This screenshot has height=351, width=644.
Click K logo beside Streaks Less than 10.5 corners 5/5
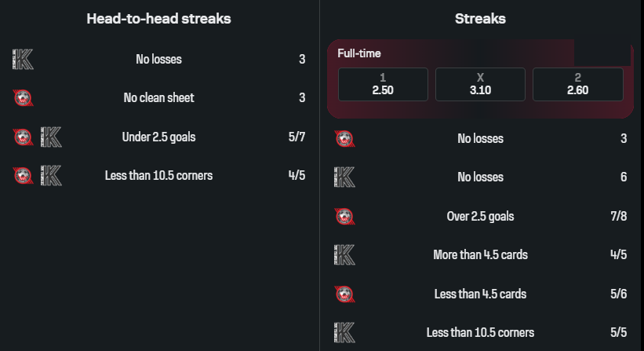click(x=344, y=332)
